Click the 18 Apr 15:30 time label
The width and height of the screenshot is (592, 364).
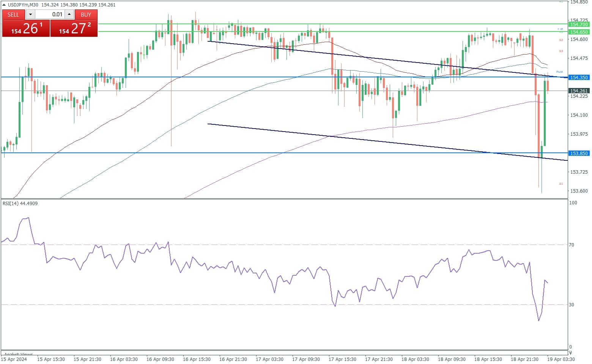click(x=488, y=359)
